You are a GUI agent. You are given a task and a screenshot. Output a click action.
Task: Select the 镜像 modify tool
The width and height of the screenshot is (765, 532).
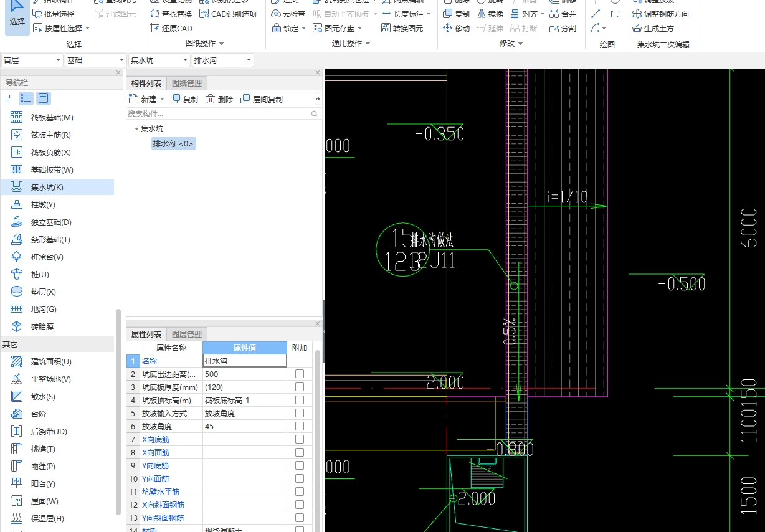tap(490, 14)
